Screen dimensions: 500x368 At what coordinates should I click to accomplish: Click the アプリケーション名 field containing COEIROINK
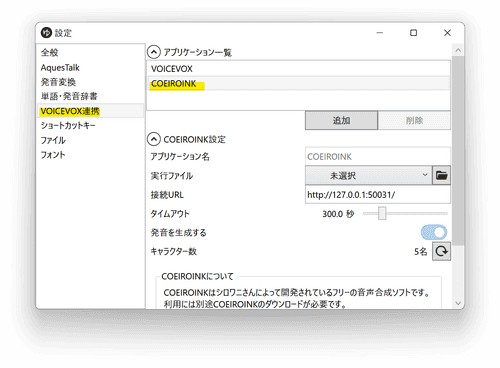[378, 157]
